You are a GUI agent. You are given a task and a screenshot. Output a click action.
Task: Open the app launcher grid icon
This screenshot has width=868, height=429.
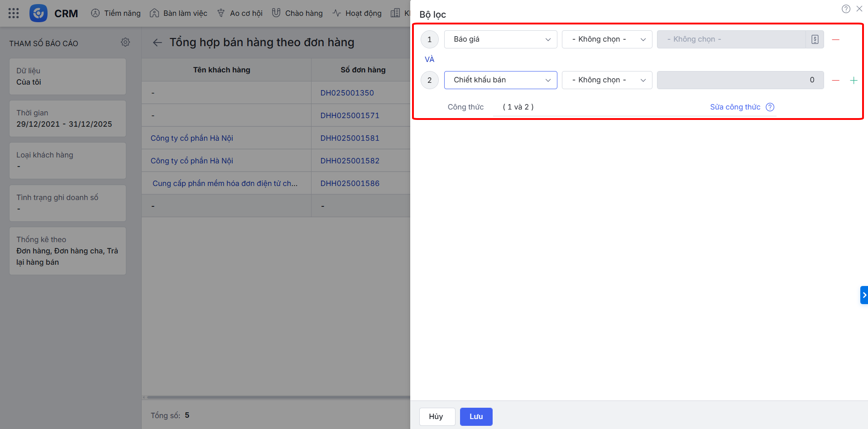(x=14, y=13)
